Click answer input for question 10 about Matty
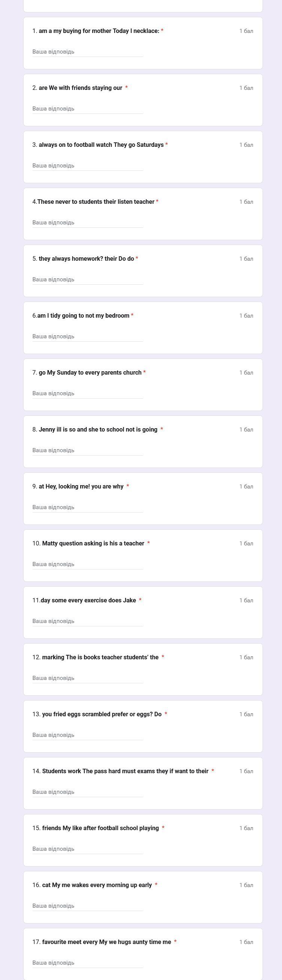This screenshot has width=282, height=980. pyautogui.click(x=88, y=564)
